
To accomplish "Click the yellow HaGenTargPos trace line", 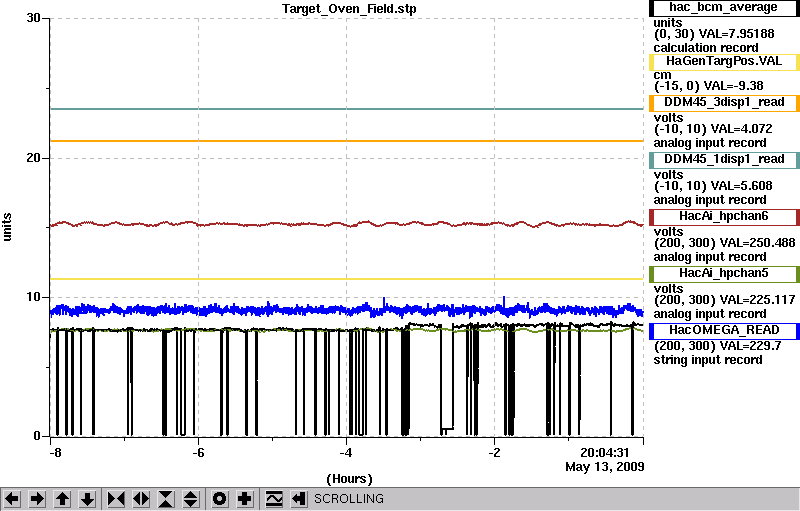I will pyautogui.click(x=347, y=279).
